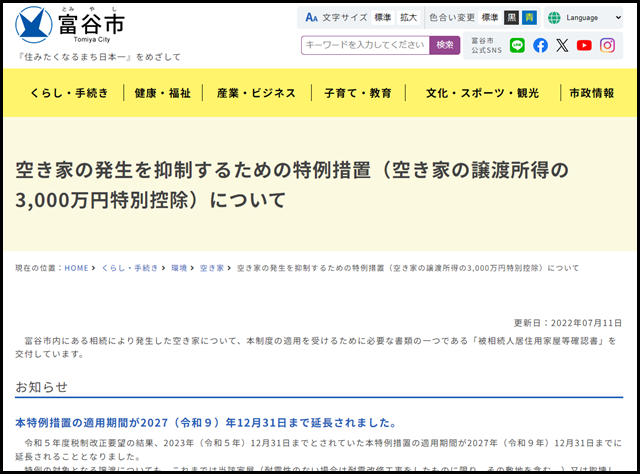Go to くらし・手続き breadcrumb link
This screenshot has height=474, width=640.
[129, 268]
